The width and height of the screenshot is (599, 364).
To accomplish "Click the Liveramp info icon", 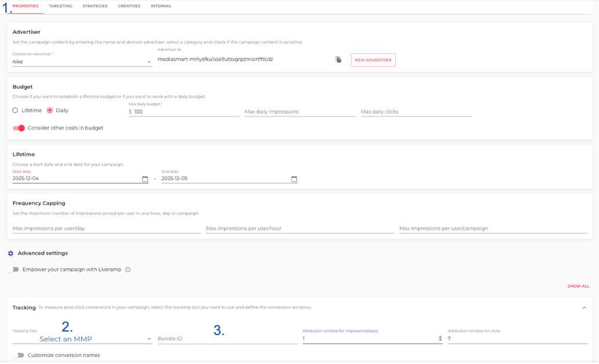I will pyautogui.click(x=128, y=270).
